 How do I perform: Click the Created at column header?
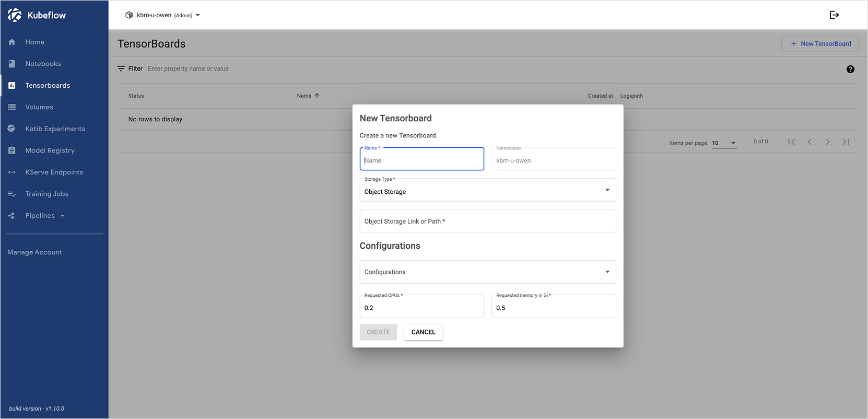(x=601, y=96)
